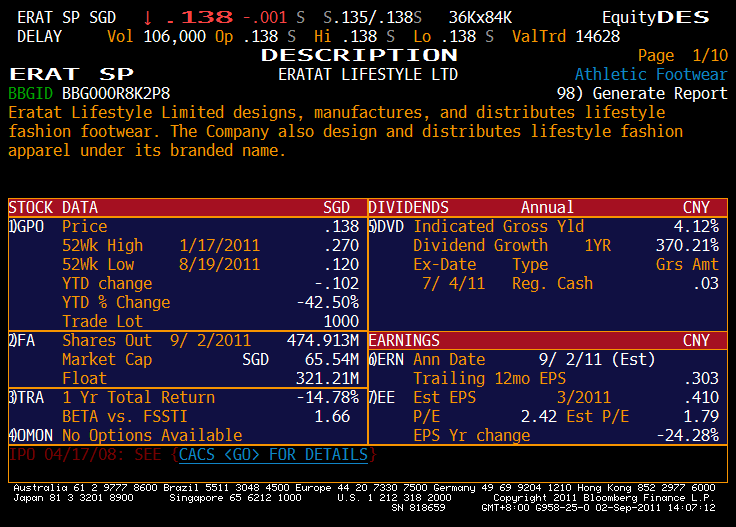Select Dividend Growth value 370.21%
Viewport: 736px width, 527px height.
tap(688, 245)
